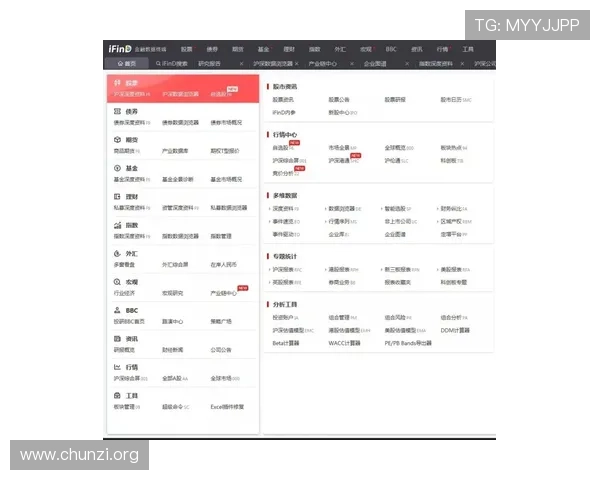
Task: Click the 股票 category icon in the red header
Action: pyautogui.click(x=118, y=83)
